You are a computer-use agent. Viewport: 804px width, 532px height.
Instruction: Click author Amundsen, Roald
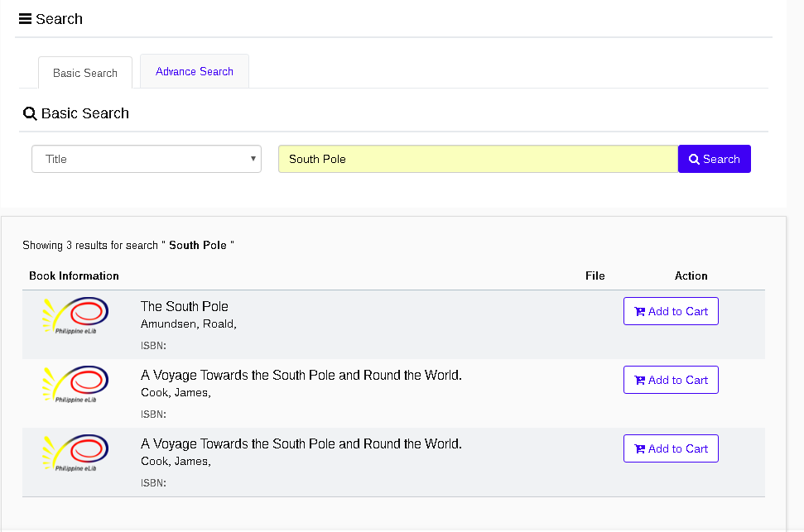pyautogui.click(x=189, y=324)
